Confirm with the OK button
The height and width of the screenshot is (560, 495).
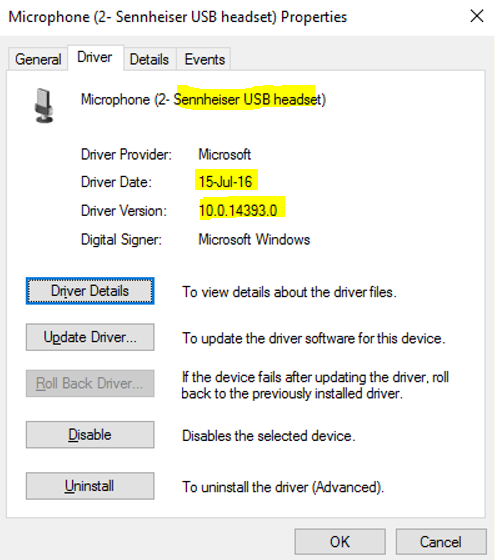point(340,542)
